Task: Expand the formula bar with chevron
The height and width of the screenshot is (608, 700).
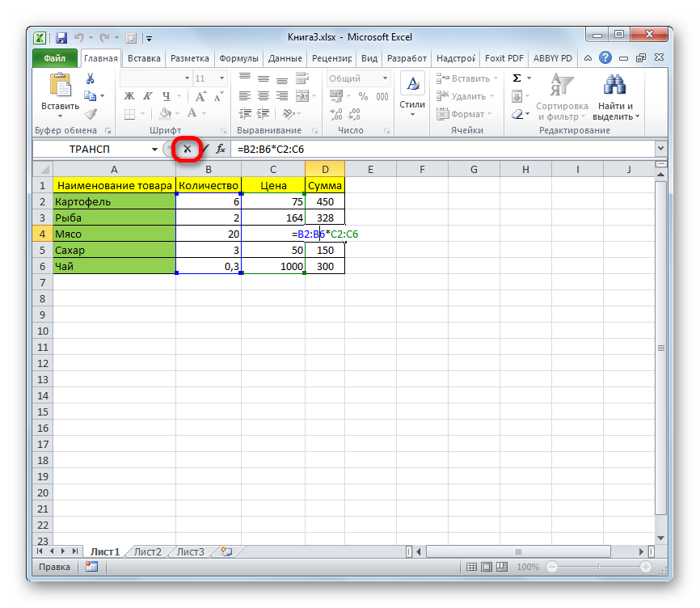Action: click(660, 149)
